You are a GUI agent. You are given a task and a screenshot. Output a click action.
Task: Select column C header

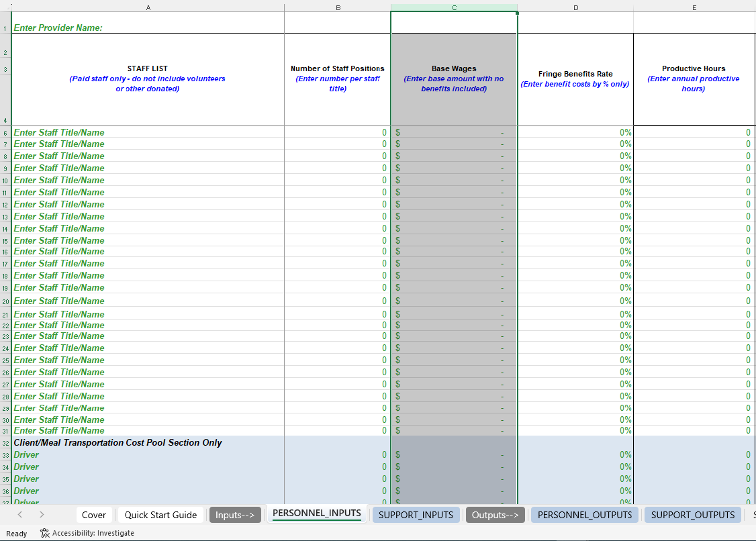454,7
